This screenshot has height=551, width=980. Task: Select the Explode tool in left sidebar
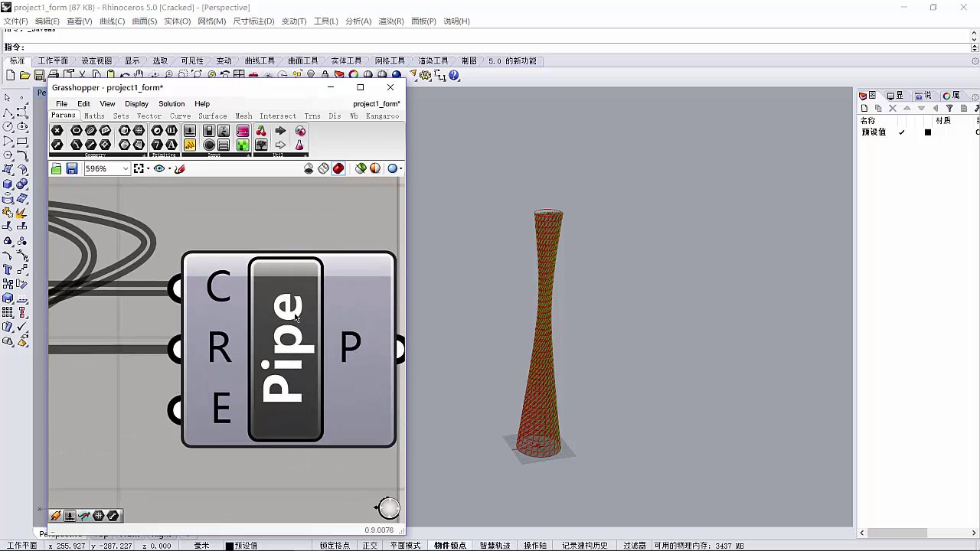click(21, 213)
